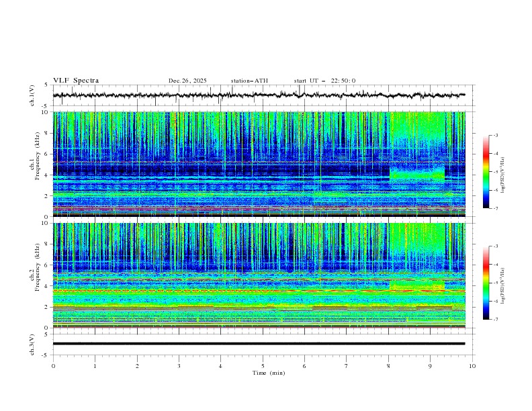
Task: Click the "ch.1(V)" waveform axis label
Action: 32,95
